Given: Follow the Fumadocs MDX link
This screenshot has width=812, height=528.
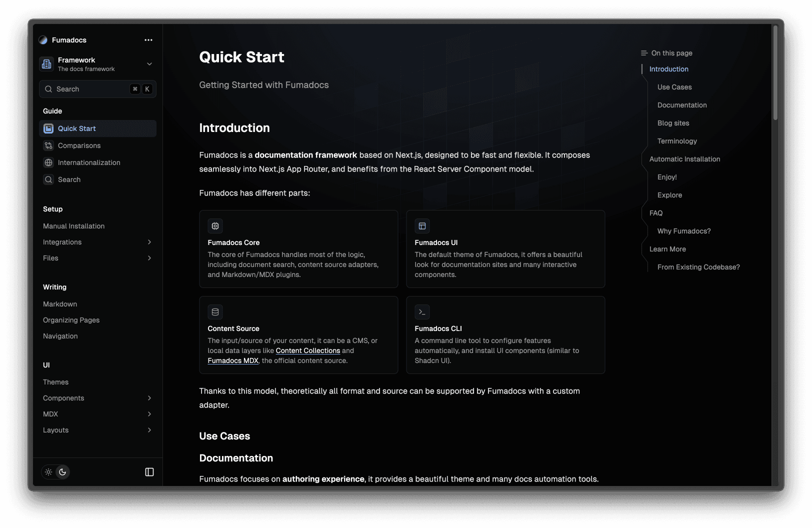Looking at the screenshot, I should point(233,360).
